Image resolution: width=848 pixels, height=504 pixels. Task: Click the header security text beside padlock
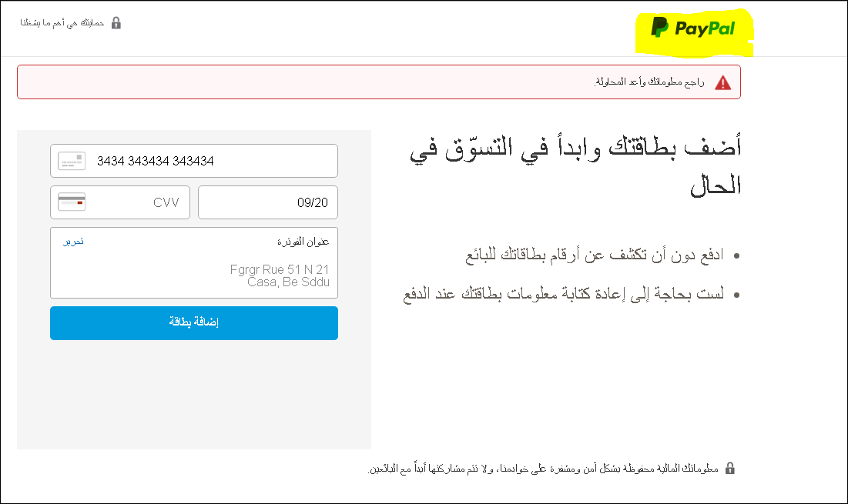[62, 22]
